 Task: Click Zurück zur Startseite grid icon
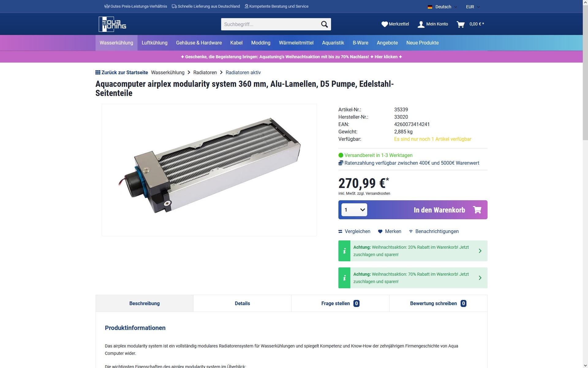pyautogui.click(x=98, y=72)
